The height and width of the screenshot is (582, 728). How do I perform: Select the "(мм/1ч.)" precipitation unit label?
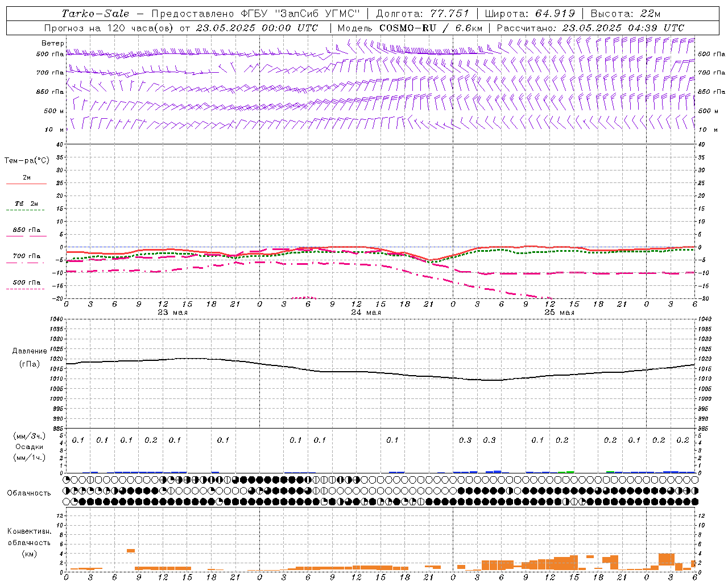[x=29, y=458]
